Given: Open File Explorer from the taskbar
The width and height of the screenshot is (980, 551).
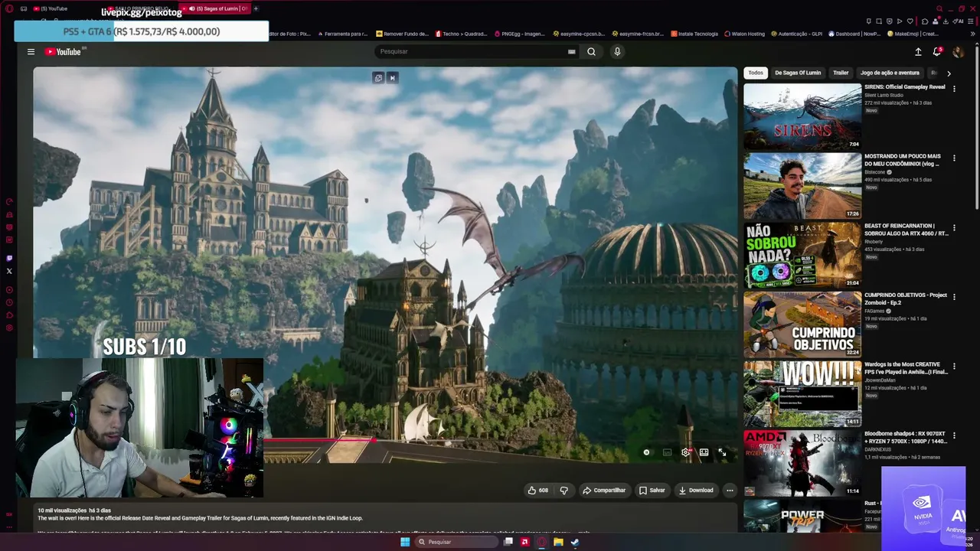Looking at the screenshot, I should point(558,542).
